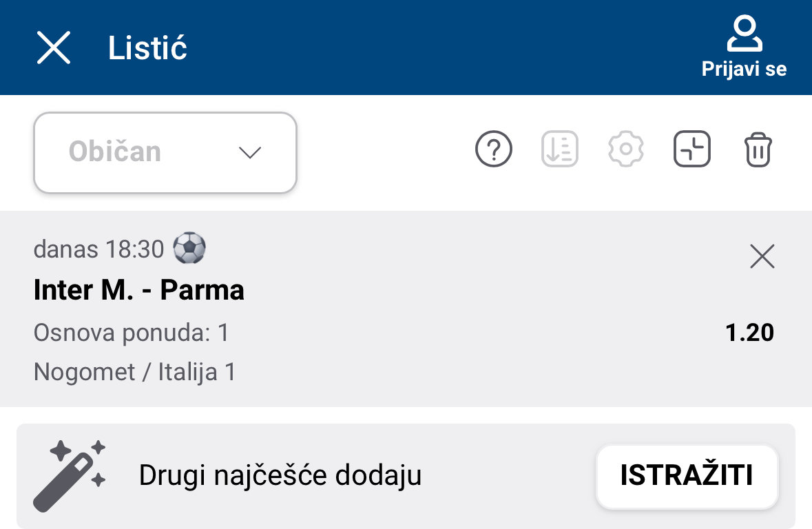Click the Nogomet / Italija 1 league label
This screenshot has height=529, width=812.
[135, 373]
